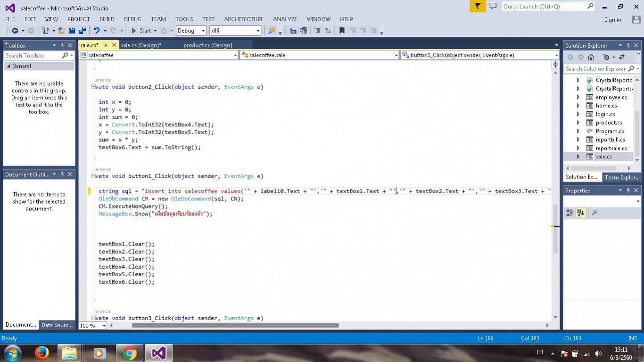The width and height of the screenshot is (644, 362).
Task: Pin the Toolbox panel with auto-hide pin
Action: click(x=62, y=46)
